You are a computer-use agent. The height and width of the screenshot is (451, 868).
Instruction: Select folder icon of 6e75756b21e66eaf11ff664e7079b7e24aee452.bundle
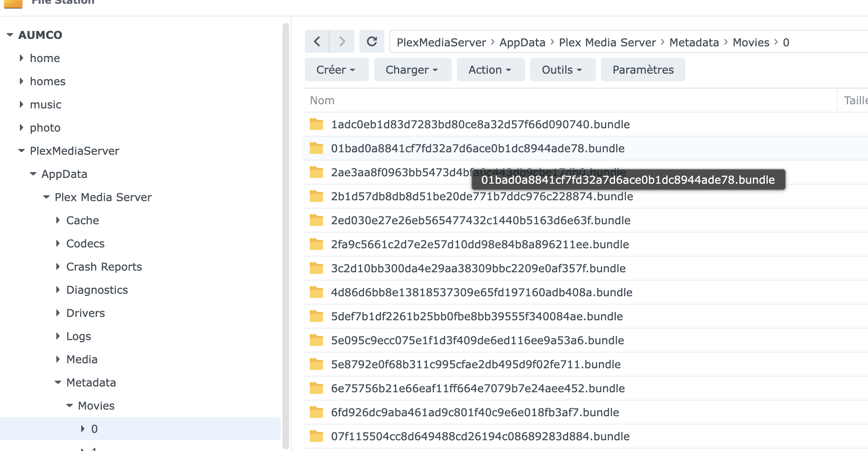pyautogui.click(x=316, y=388)
